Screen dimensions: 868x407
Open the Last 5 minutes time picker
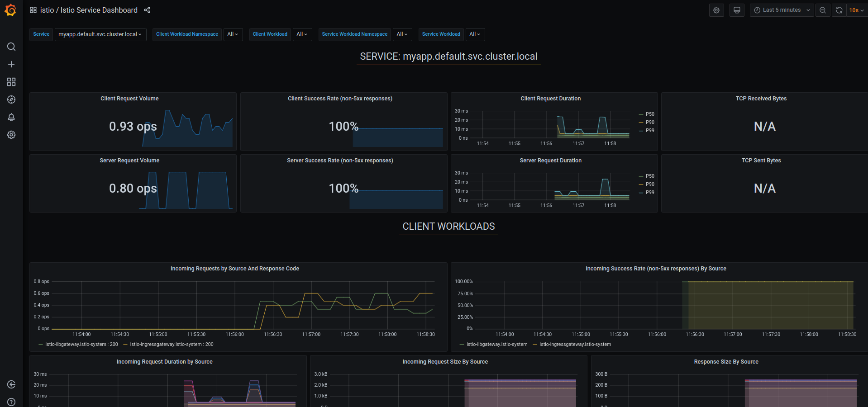(782, 10)
